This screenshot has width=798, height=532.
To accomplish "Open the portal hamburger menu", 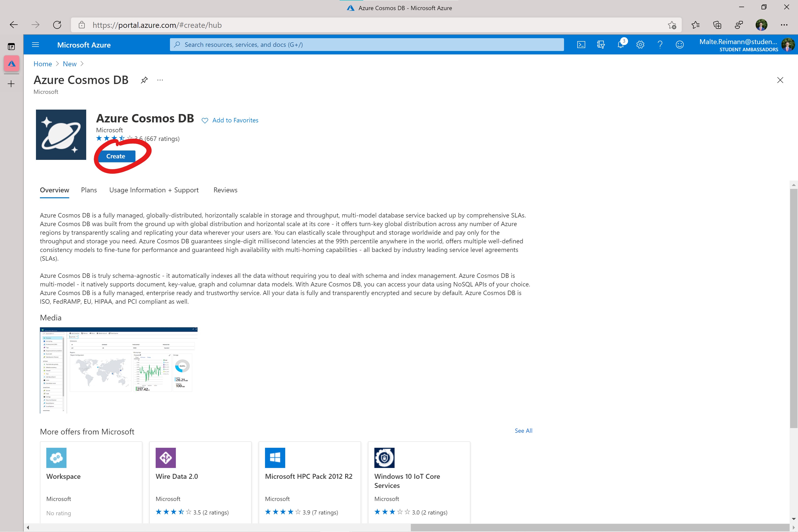I will (x=36, y=45).
